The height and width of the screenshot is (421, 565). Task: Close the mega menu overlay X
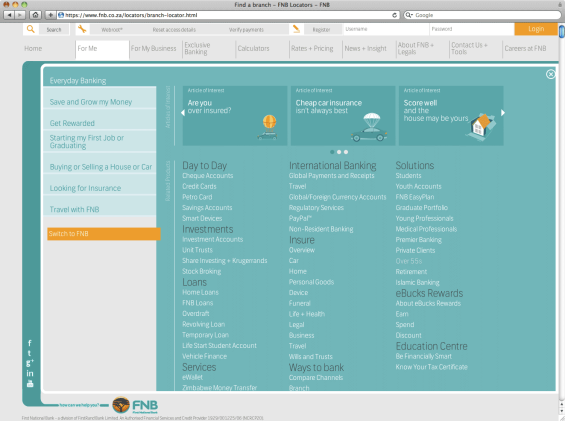click(x=550, y=74)
